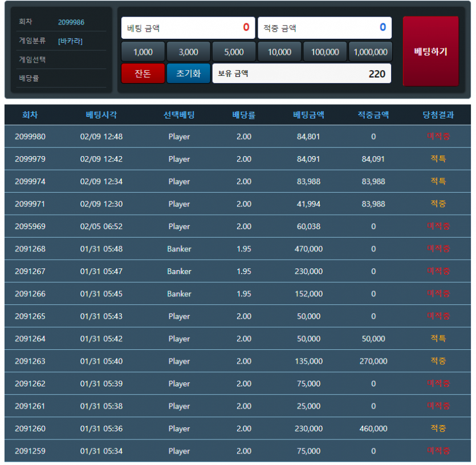Select the 10,000 chip button

tap(279, 52)
